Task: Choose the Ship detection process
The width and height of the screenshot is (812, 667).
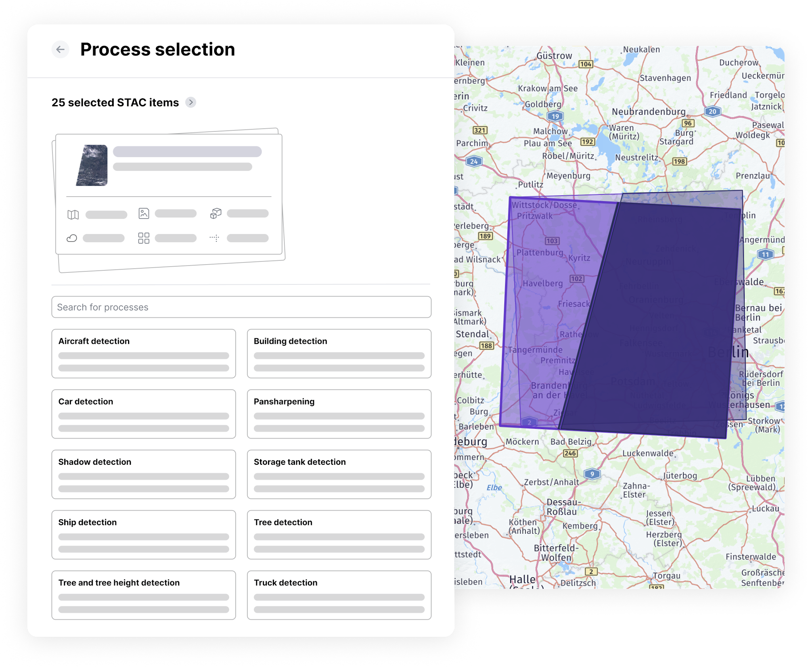Action: tap(144, 534)
